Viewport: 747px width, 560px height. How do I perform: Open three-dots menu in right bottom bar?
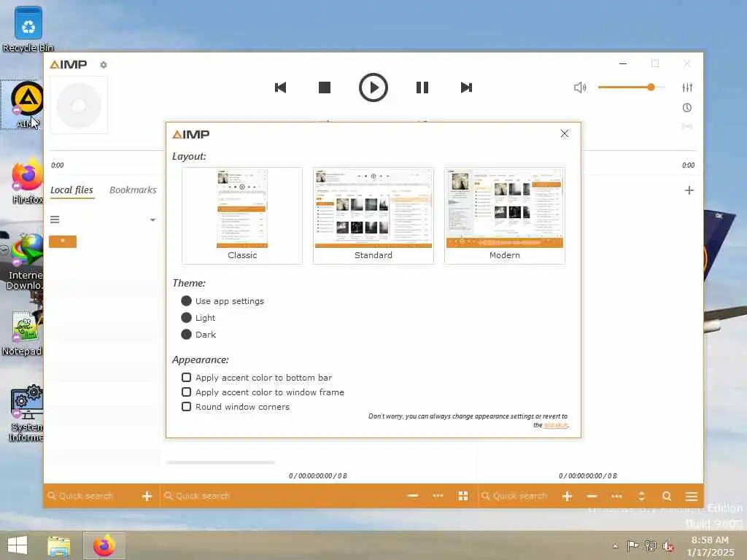point(616,496)
